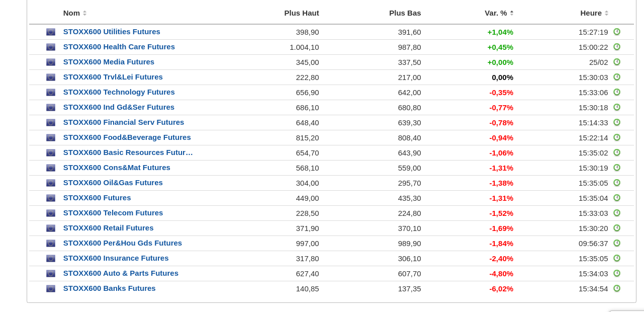Click the clock icon beside Health Care Futures
The height and width of the screenshot is (312, 644).
point(617,47)
